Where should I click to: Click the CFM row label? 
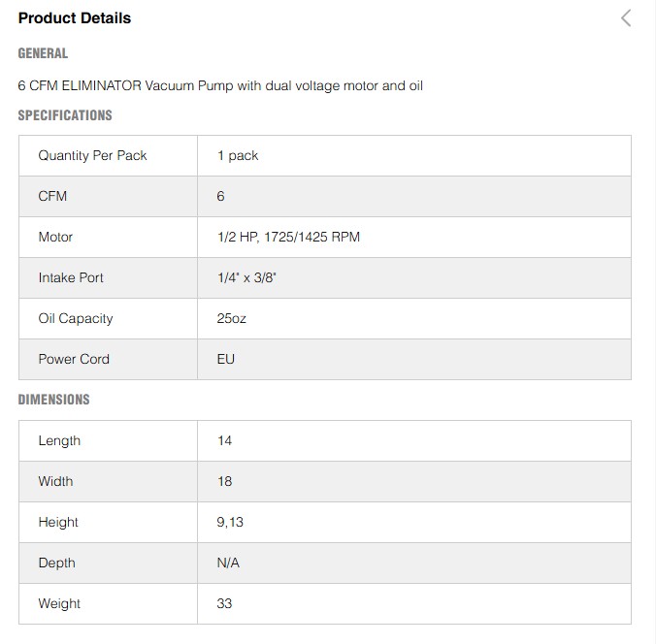tap(52, 196)
